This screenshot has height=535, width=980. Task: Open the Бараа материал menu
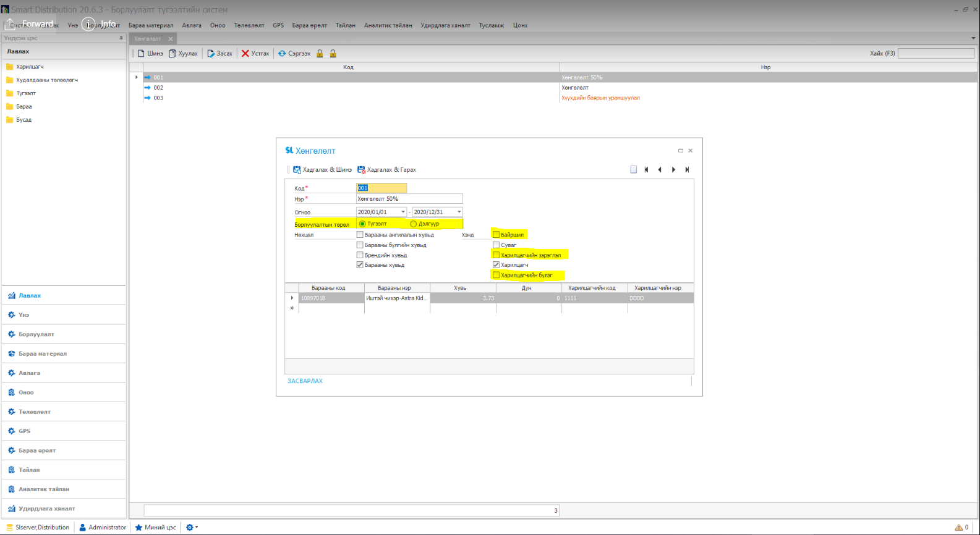pyautogui.click(x=151, y=25)
